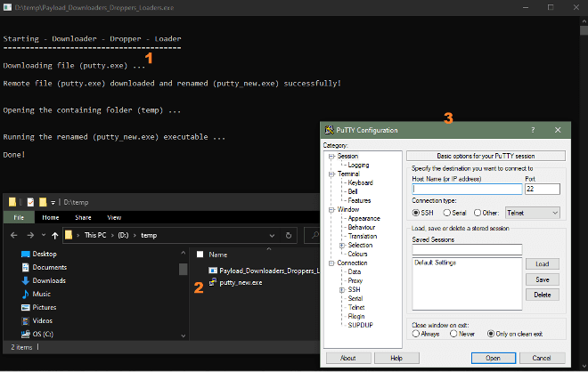Viewport: 588px width, 372px height.
Task: Refresh the D:\temp folder view
Action: pyautogui.click(x=289, y=235)
